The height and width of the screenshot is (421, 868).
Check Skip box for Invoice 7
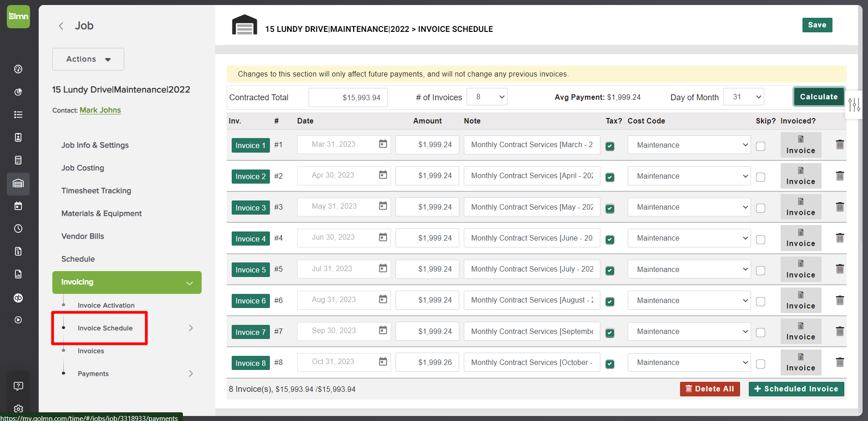point(761,333)
